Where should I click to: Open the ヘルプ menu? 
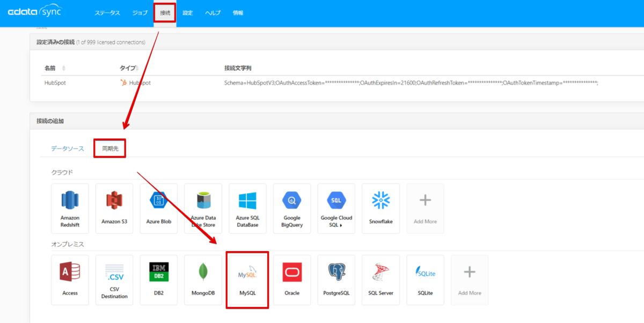pos(213,13)
